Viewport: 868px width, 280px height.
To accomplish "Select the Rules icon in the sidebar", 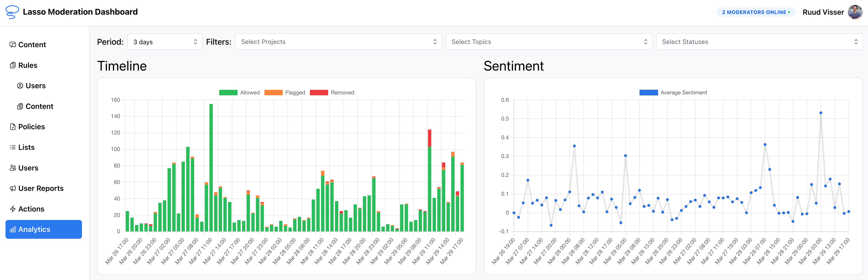I will tap(13, 65).
